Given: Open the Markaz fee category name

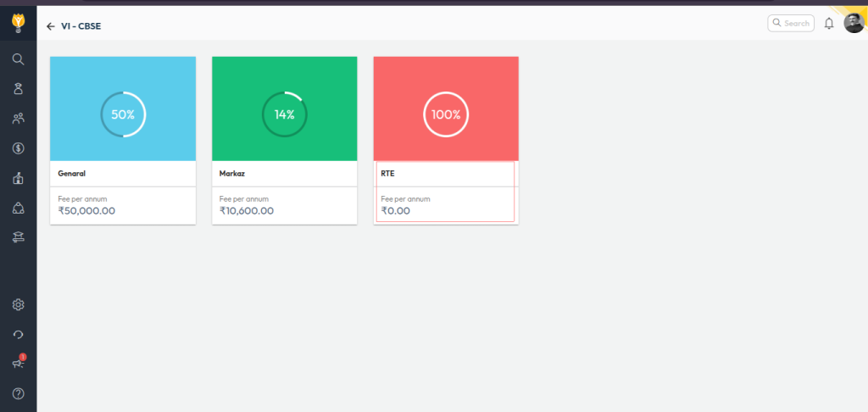Looking at the screenshot, I should [x=232, y=174].
